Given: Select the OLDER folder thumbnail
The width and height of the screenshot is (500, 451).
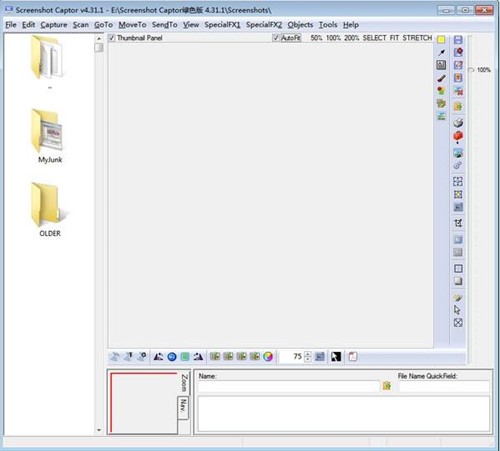Looking at the screenshot, I should click(49, 210).
